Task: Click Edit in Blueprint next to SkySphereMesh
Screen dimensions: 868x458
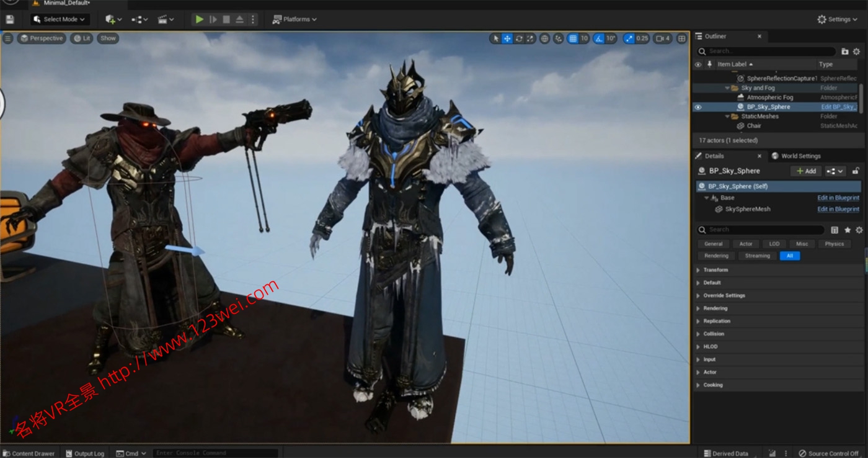Action: pyautogui.click(x=838, y=209)
